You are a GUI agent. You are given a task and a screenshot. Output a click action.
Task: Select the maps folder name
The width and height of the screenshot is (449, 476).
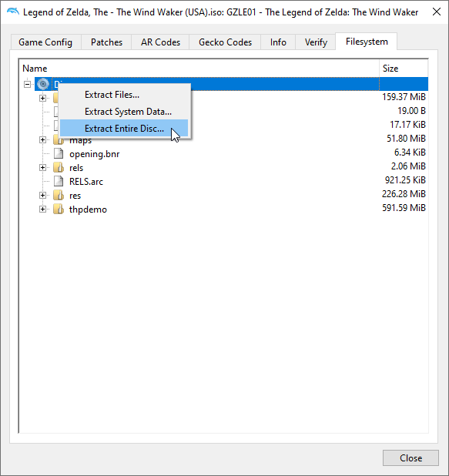tap(80, 140)
